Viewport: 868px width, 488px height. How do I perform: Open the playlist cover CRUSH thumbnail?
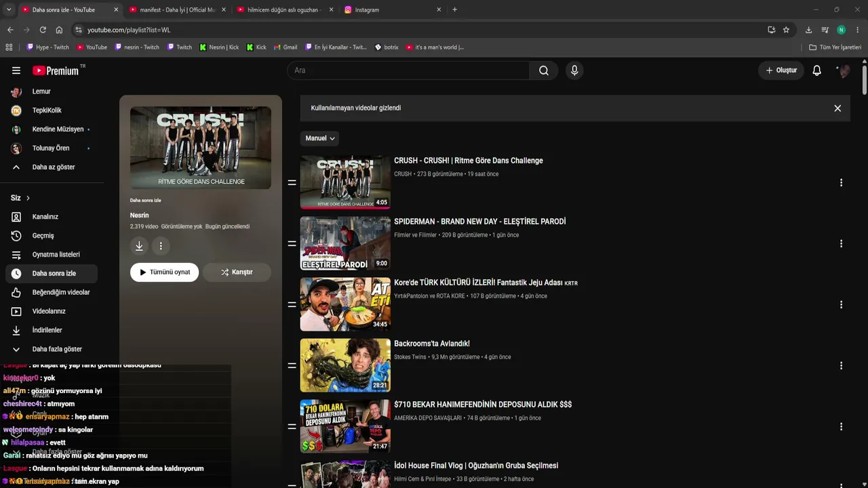point(201,148)
